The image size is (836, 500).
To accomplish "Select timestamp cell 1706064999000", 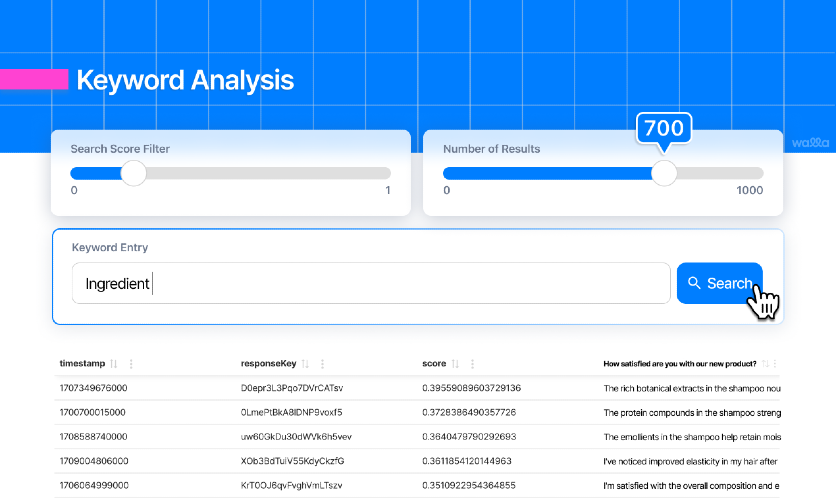I will [94, 486].
